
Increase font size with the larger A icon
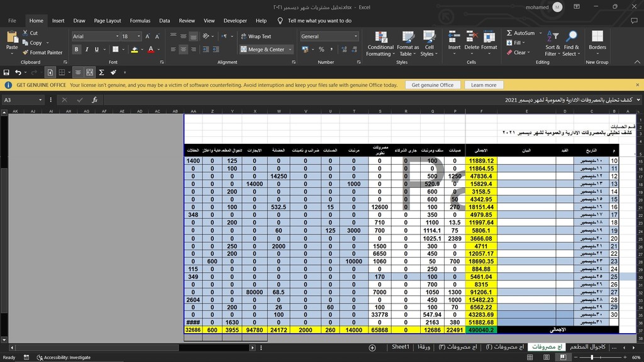(x=147, y=36)
